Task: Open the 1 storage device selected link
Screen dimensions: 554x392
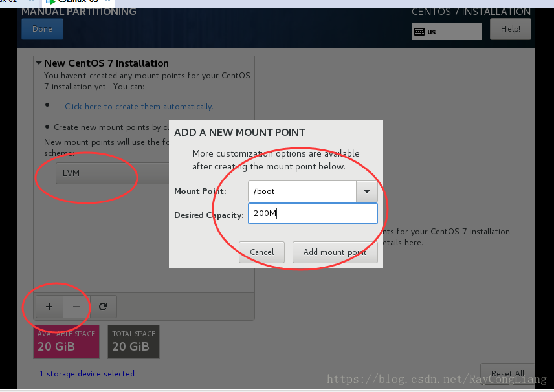Action: pyautogui.click(x=87, y=374)
